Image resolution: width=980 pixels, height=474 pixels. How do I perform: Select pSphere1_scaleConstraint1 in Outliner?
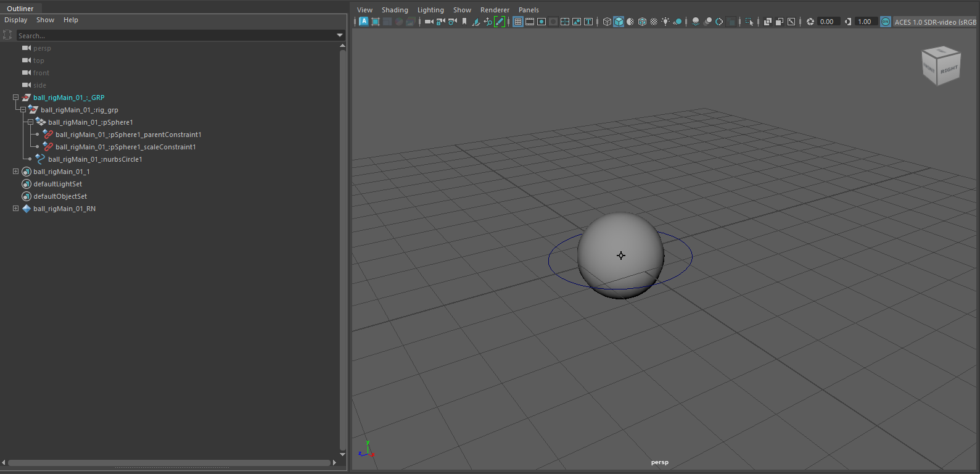click(126, 147)
